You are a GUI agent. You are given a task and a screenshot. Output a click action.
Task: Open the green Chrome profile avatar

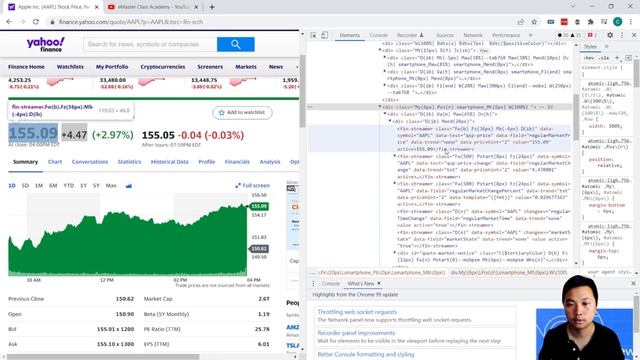click(618, 22)
